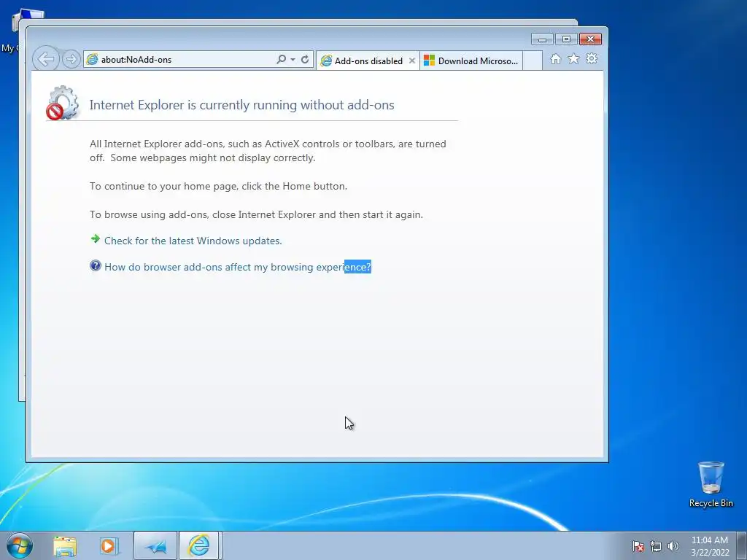Click the green arrow beside Windows updates link
Screen dimensions: 747x560
tap(96, 239)
